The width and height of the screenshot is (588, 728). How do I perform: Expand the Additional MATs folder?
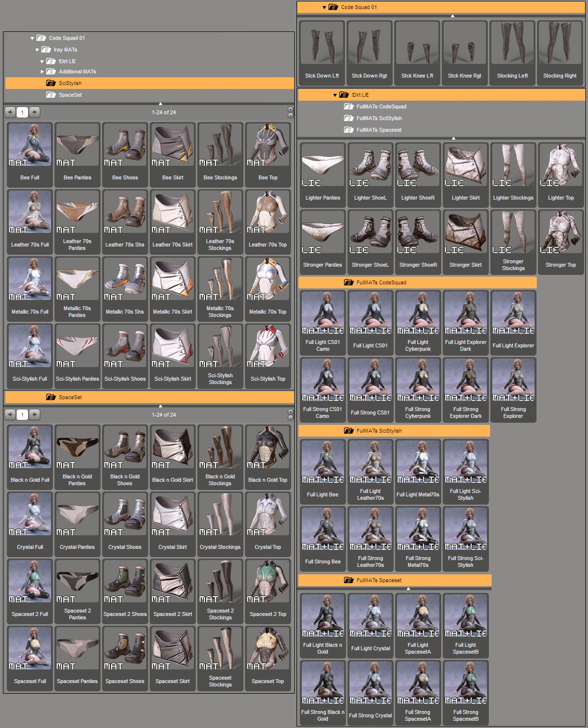[x=42, y=72]
